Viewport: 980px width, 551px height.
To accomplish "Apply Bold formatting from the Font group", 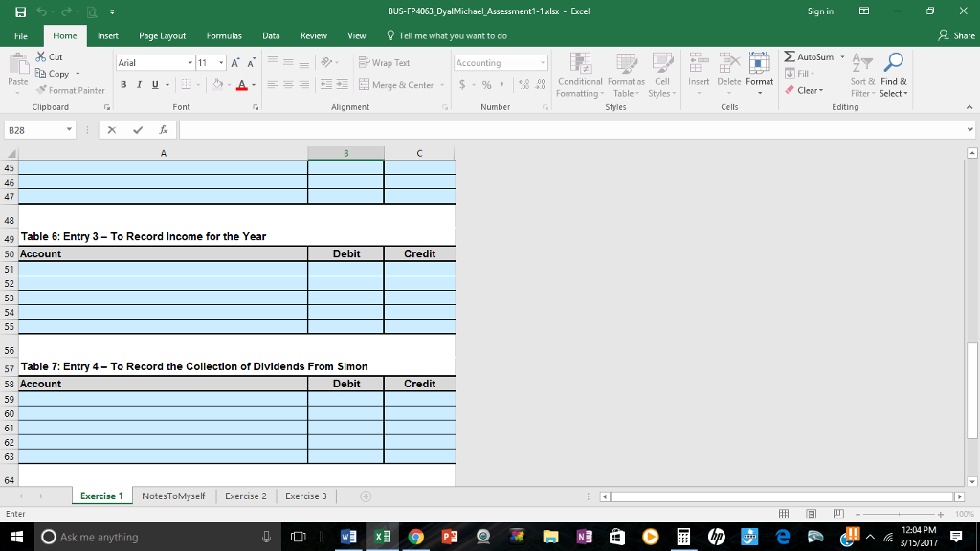I will pyautogui.click(x=123, y=84).
